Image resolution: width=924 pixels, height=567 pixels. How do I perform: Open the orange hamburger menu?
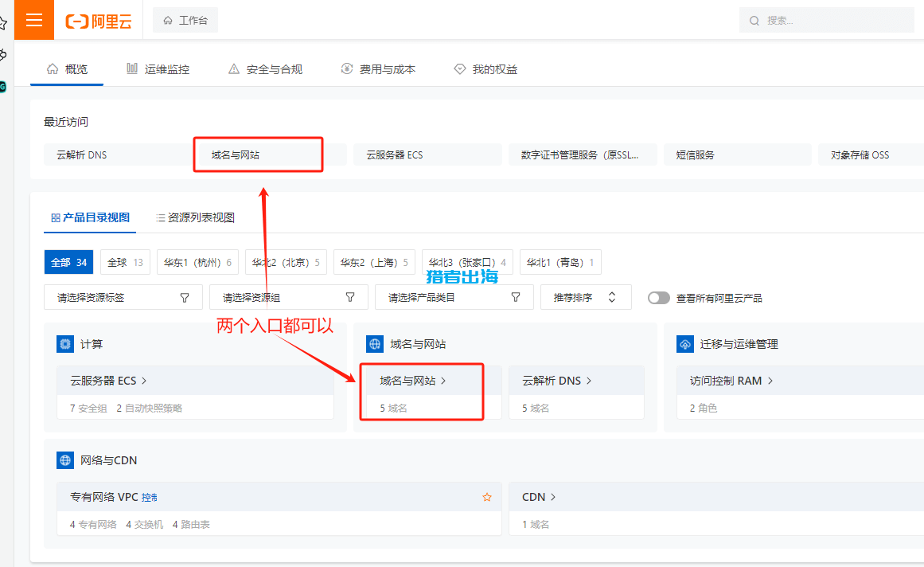(x=34, y=20)
